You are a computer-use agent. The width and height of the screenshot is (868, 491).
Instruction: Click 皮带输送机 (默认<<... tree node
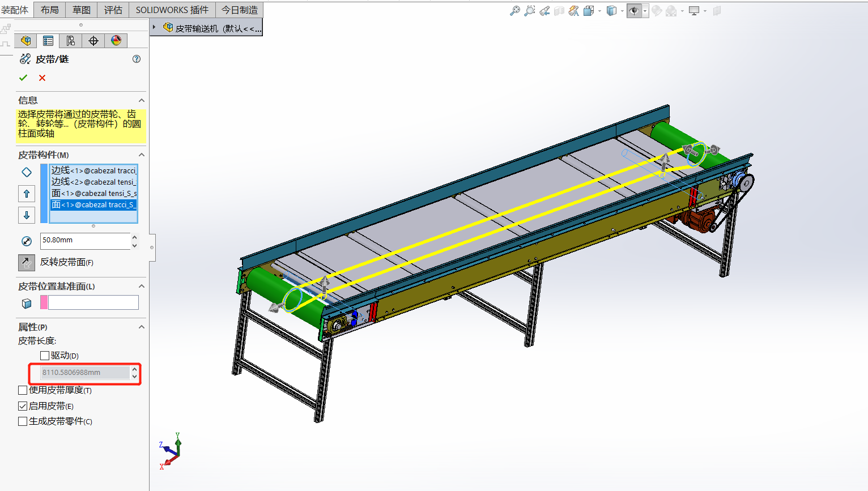pos(218,28)
